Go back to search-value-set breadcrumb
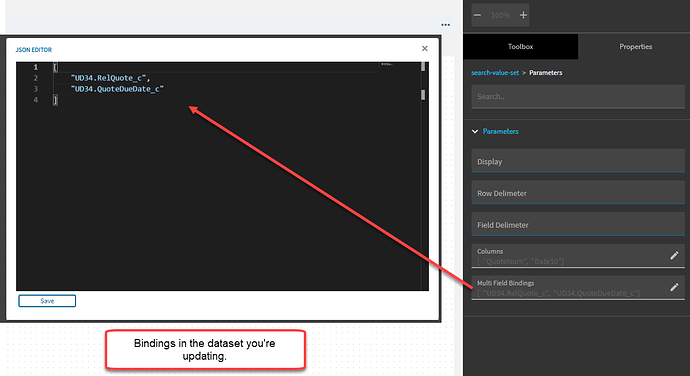 [495, 73]
